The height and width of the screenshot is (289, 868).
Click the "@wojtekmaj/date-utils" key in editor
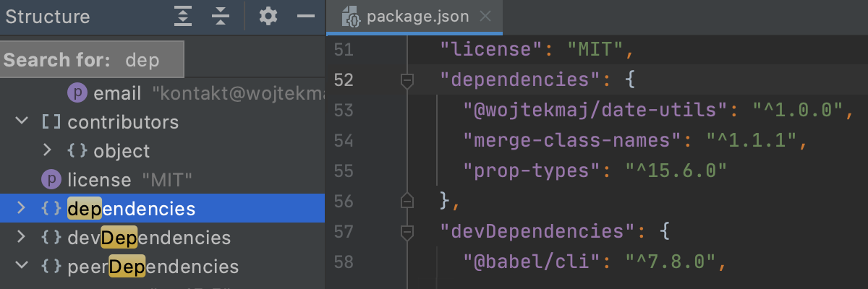(594, 111)
